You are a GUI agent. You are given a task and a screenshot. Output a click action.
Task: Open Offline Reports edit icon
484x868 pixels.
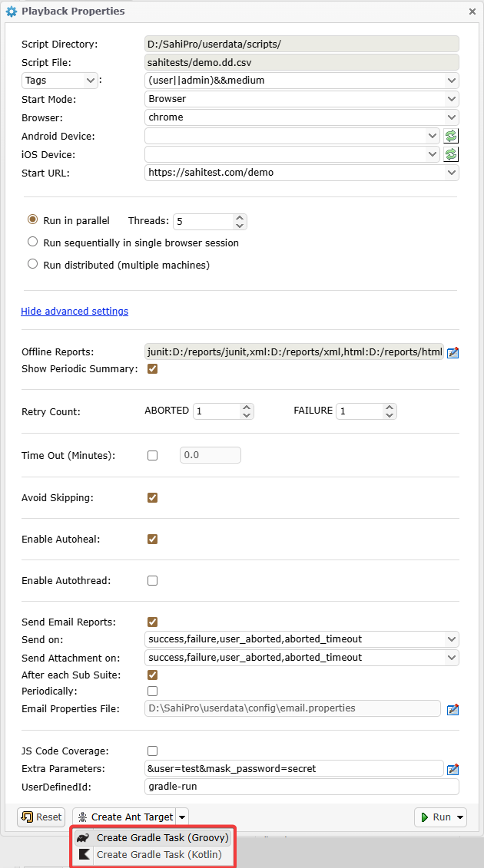coord(453,353)
